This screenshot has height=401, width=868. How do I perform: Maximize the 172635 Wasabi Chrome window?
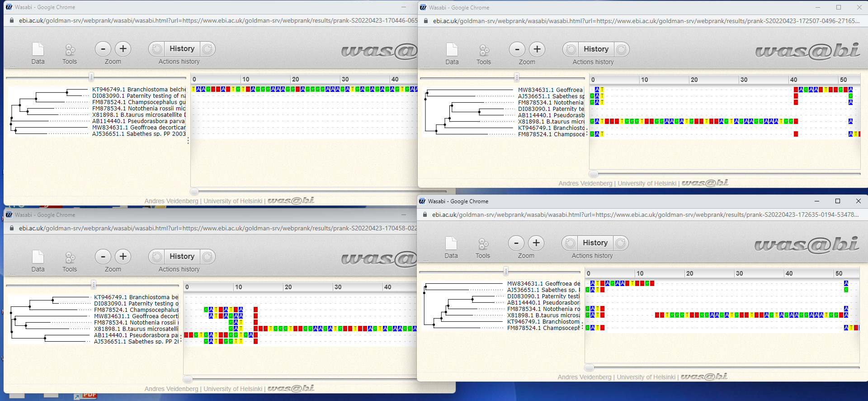point(838,201)
